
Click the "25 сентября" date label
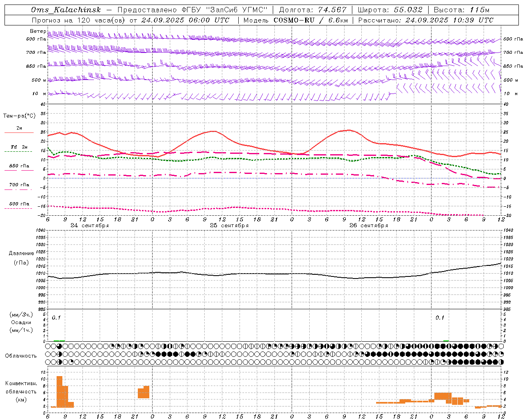coord(229,226)
